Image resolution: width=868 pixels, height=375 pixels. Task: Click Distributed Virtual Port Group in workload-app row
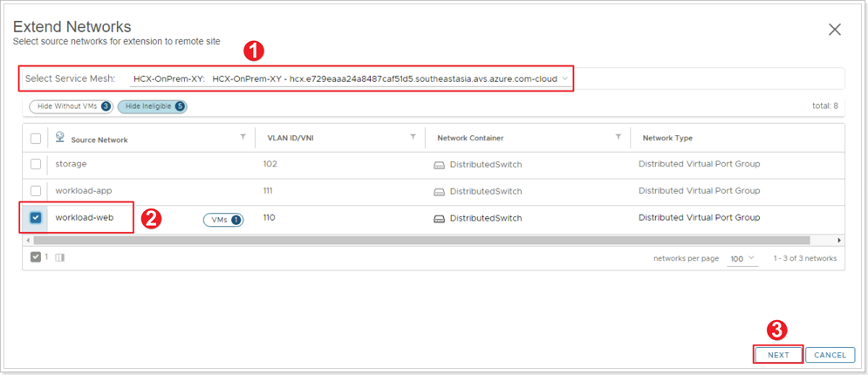click(x=699, y=190)
